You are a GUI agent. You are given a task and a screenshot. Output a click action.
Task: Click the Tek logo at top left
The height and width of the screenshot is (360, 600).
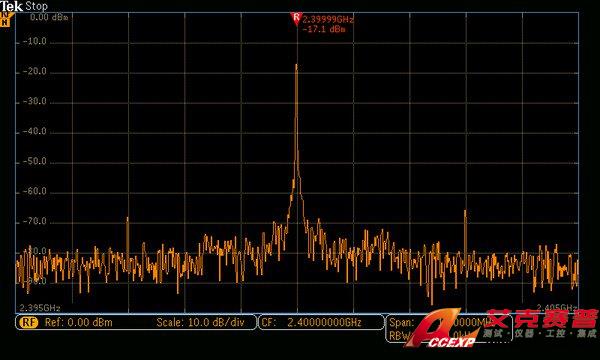11,6
